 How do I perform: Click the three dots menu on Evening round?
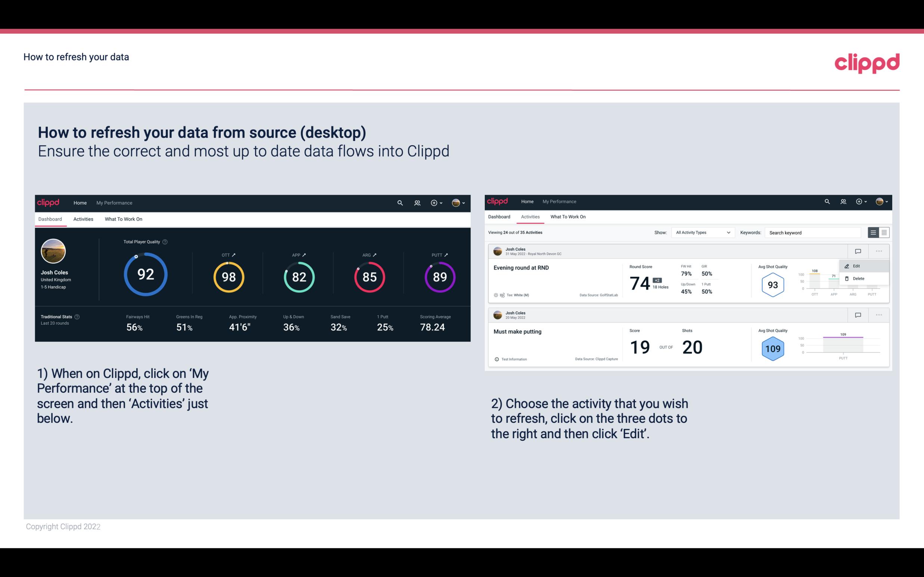point(878,250)
